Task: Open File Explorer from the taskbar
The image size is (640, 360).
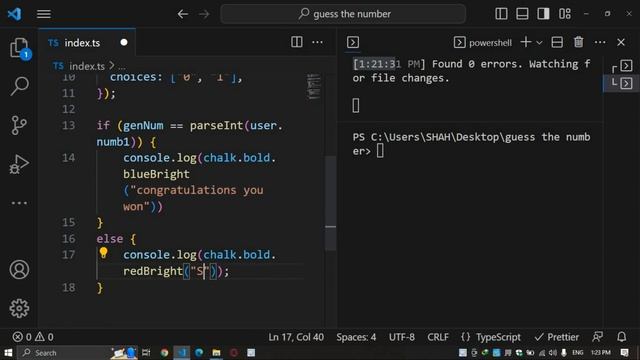Action: tap(216, 353)
